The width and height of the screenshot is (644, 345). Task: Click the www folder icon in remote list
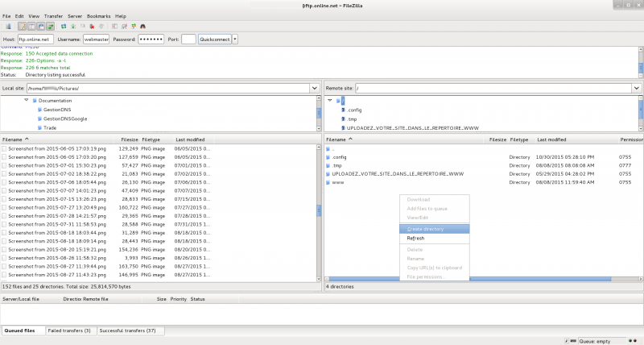click(x=328, y=182)
